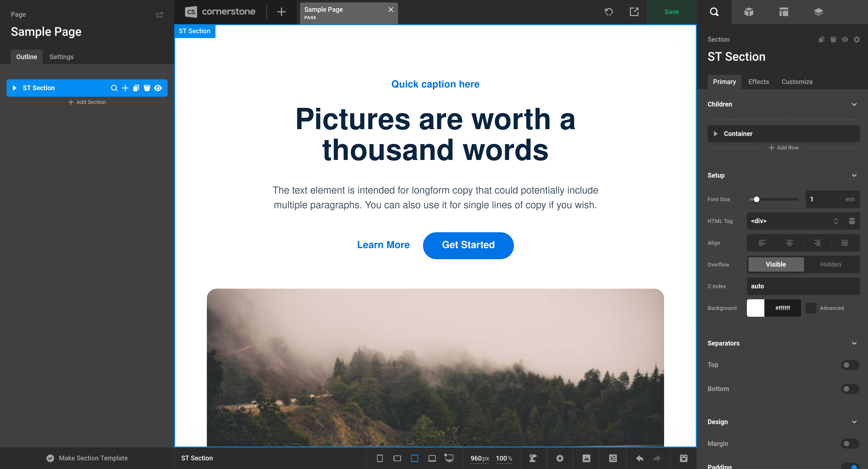This screenshot has height=469, width=868.
Task: Duplicate ST Section in the outline
Action: pos(136,88)
